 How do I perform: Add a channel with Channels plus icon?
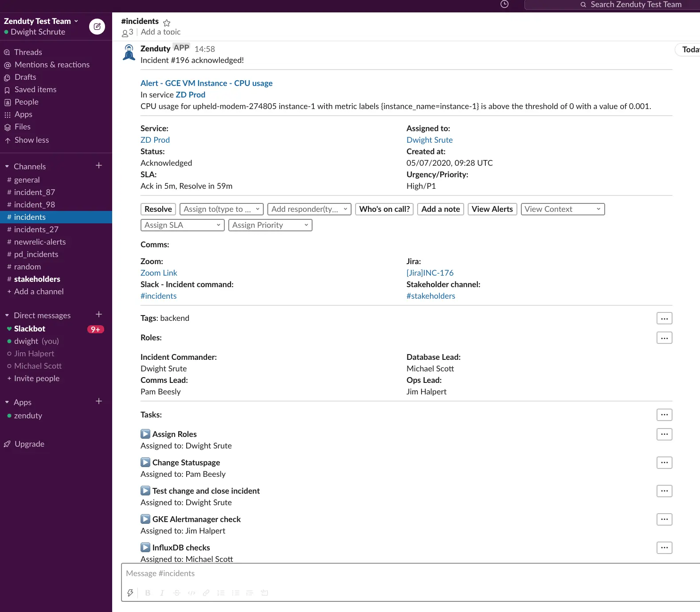click(x=99, y=166)
